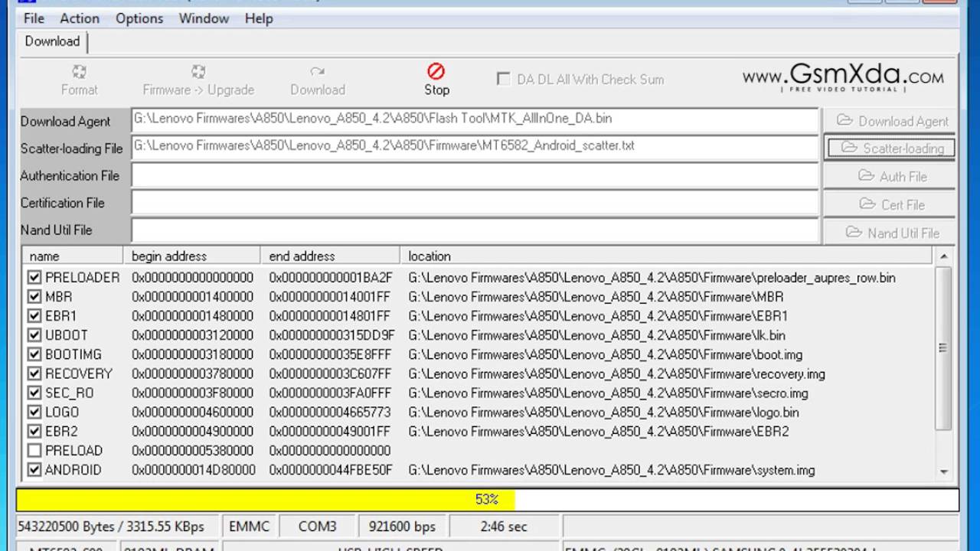The width and height of the screenshot is (980, 551).
Task: Uncheck the MBR partition
Action: [x=34, y=296]
